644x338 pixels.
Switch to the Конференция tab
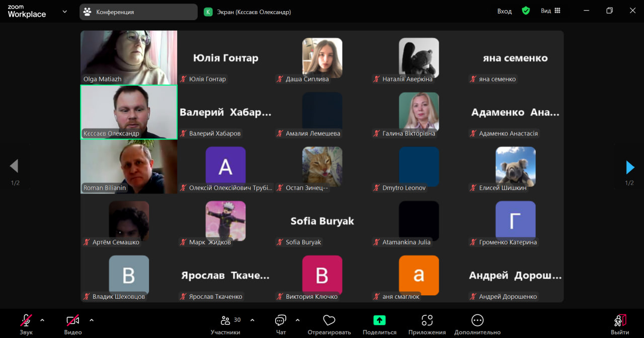pos(138,12)
